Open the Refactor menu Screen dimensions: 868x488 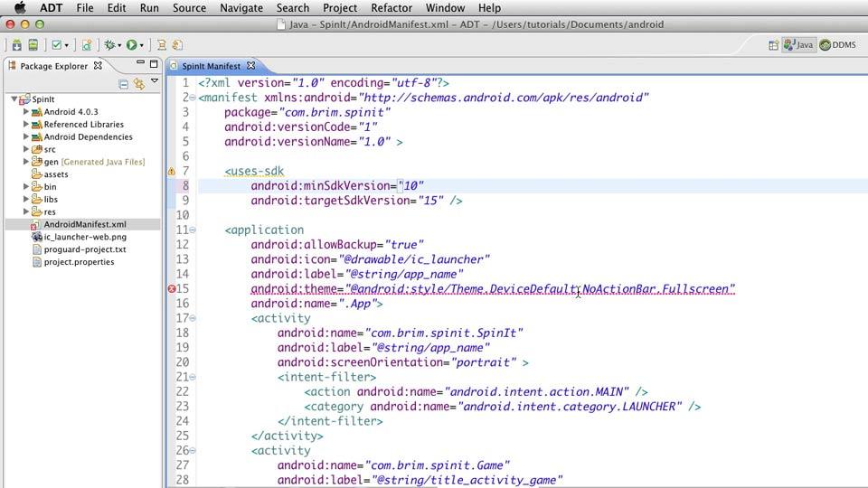point(392,8)
